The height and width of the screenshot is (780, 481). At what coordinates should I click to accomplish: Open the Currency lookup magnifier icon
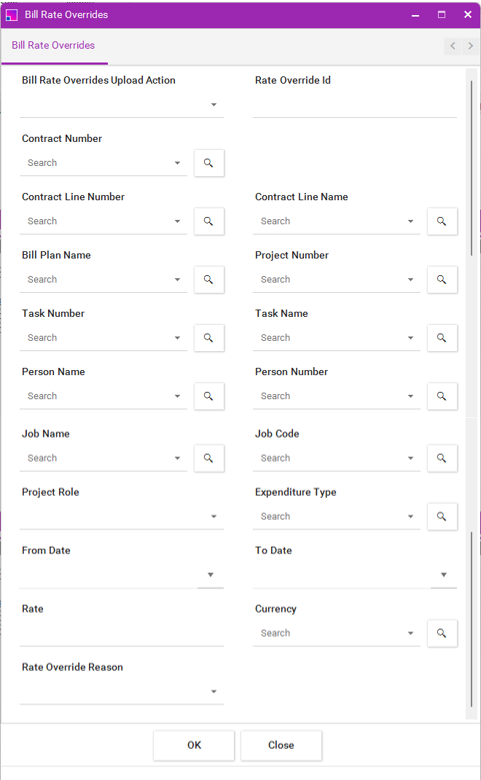tap(442, 633)
